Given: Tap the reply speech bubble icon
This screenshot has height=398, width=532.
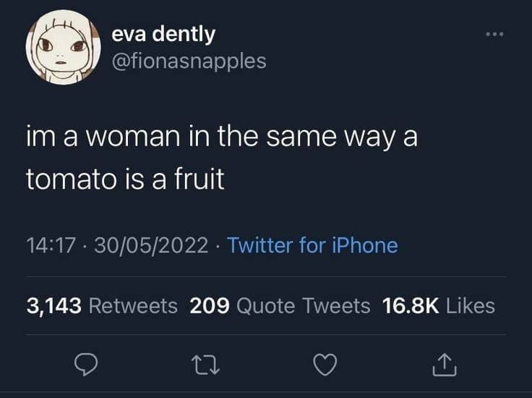Looking at the screenshot, I should tap(86, 365).
